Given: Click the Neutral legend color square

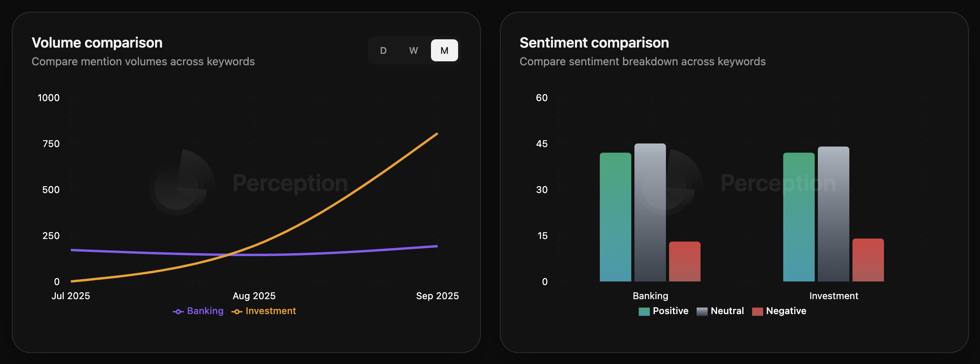Looking at the screenshot, I should [x=702, y=311].
